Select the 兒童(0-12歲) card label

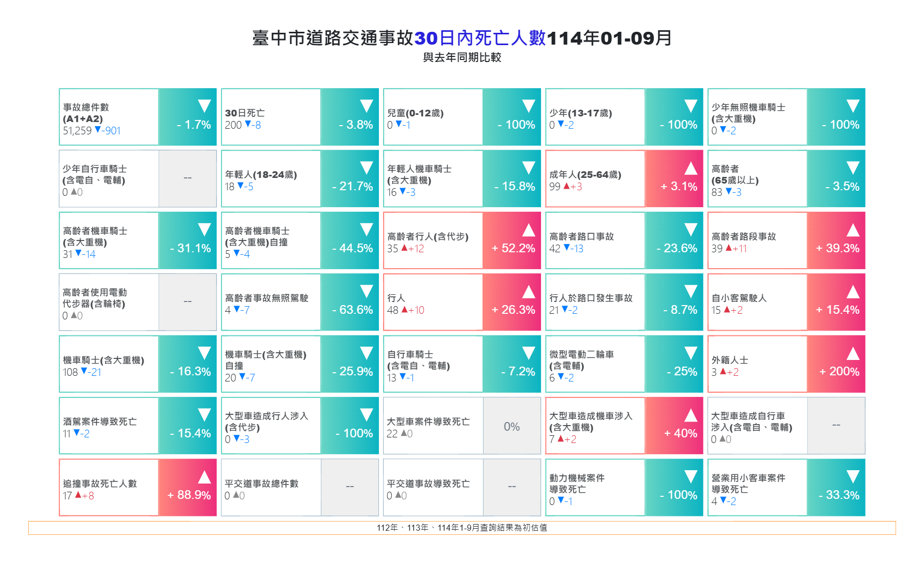pyautogui.click(x=415, y=113)
